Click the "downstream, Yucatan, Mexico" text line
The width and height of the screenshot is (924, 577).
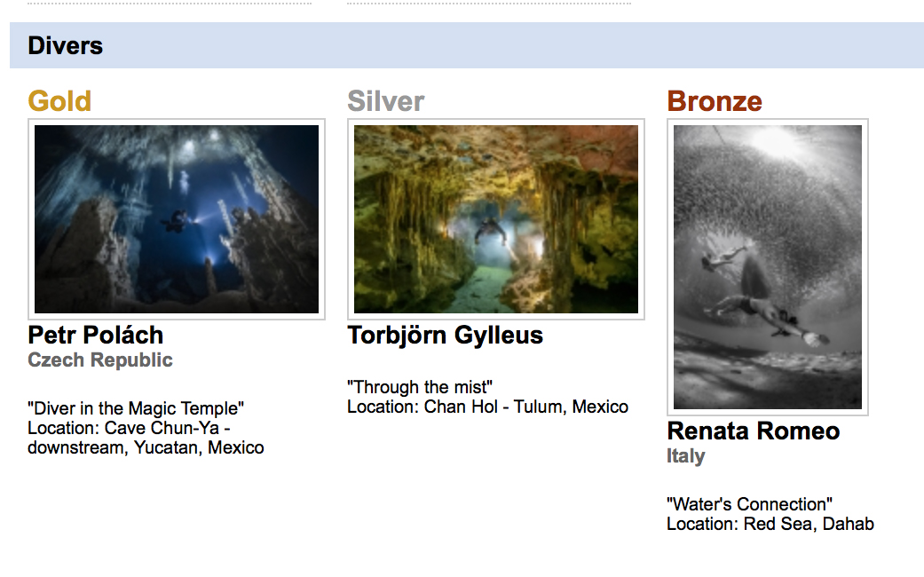pyautogui.click(x=146, y=447)
